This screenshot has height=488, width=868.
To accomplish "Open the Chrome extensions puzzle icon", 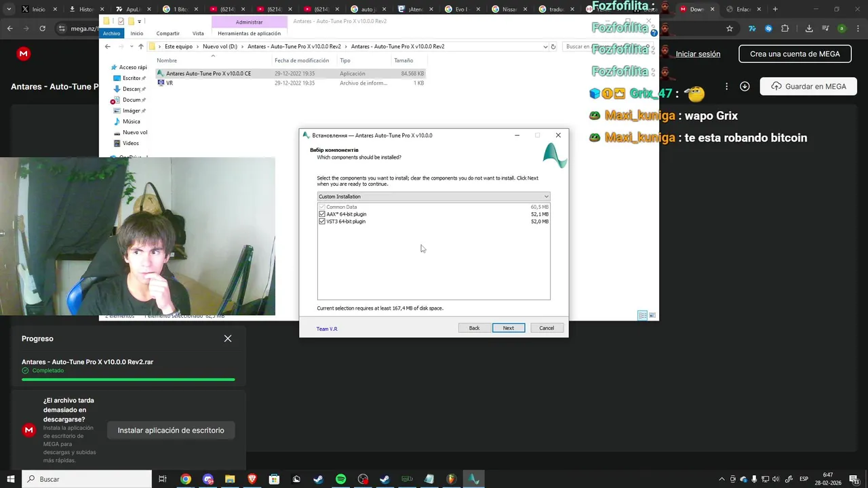I will (785, 28).
